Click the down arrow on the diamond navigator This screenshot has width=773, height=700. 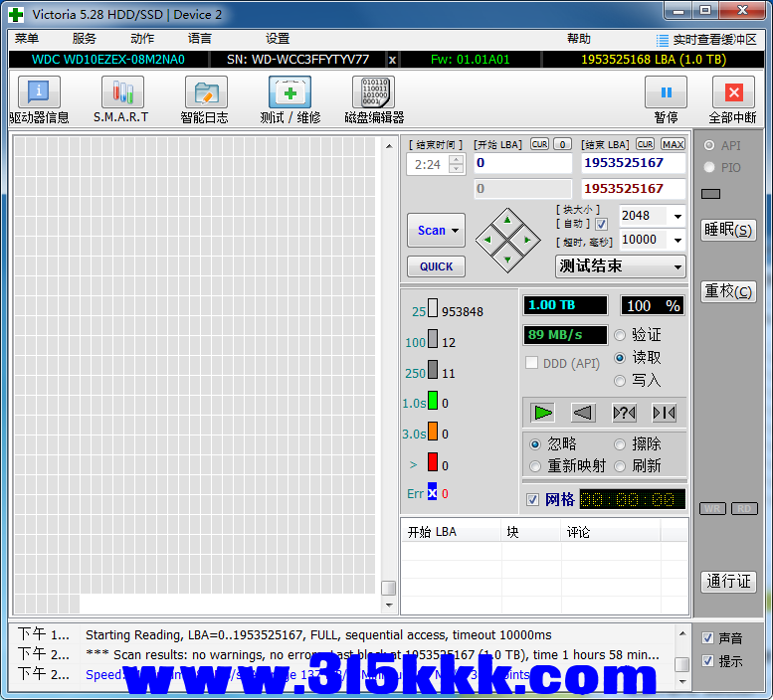507,261
